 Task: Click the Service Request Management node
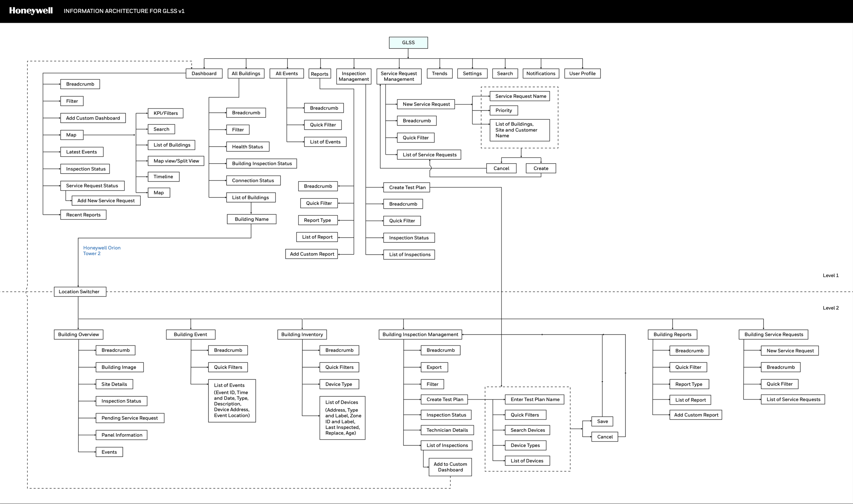(399, 76)
